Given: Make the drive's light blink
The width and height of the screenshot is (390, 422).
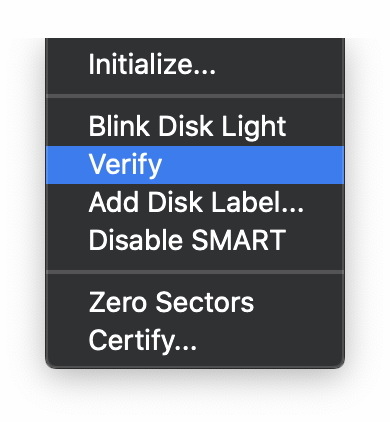Looking at the screenshot, I should (x=195, y=127).
